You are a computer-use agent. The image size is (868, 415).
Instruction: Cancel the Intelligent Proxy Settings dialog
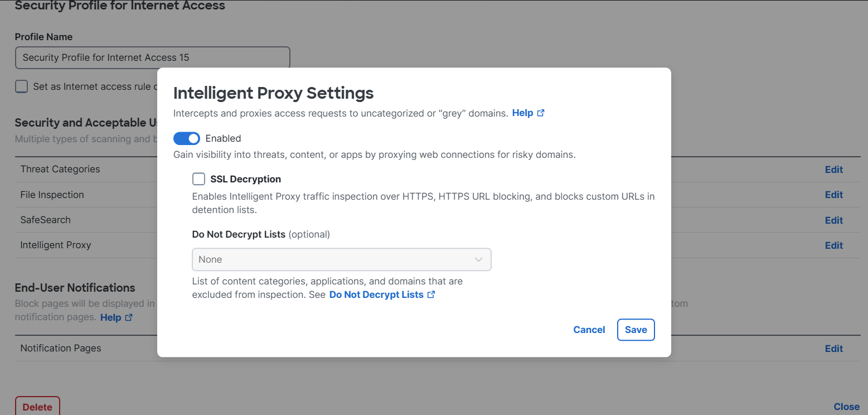tap(589, 330)
